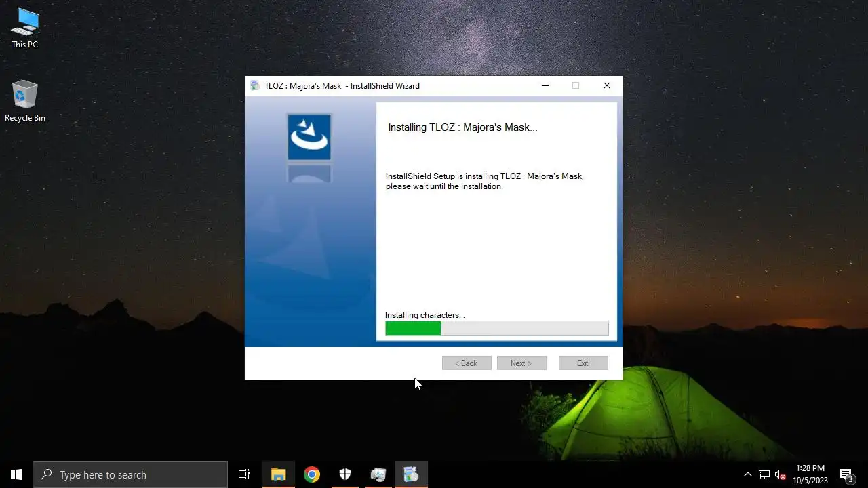Screen dimensions: 868x488
Task: Open Task View on the taskbar
Action: (x=244, y=474)
